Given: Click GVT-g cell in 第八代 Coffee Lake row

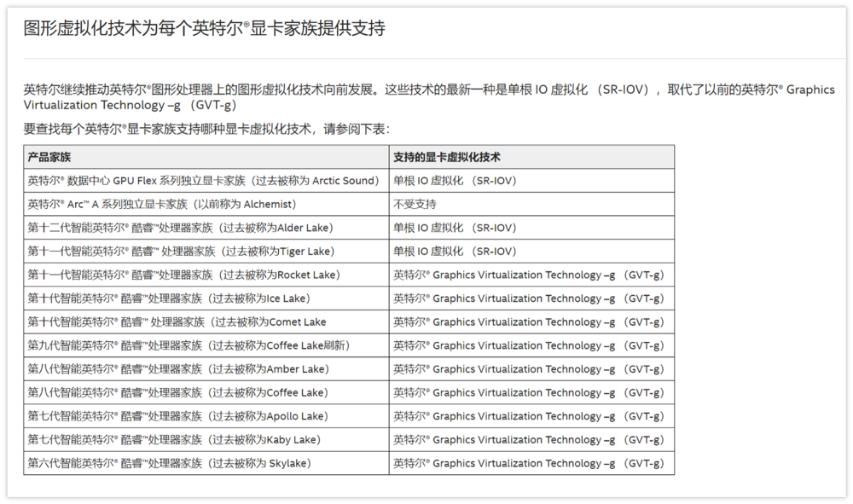Looking at the screenshot, I should click(531, 392).
